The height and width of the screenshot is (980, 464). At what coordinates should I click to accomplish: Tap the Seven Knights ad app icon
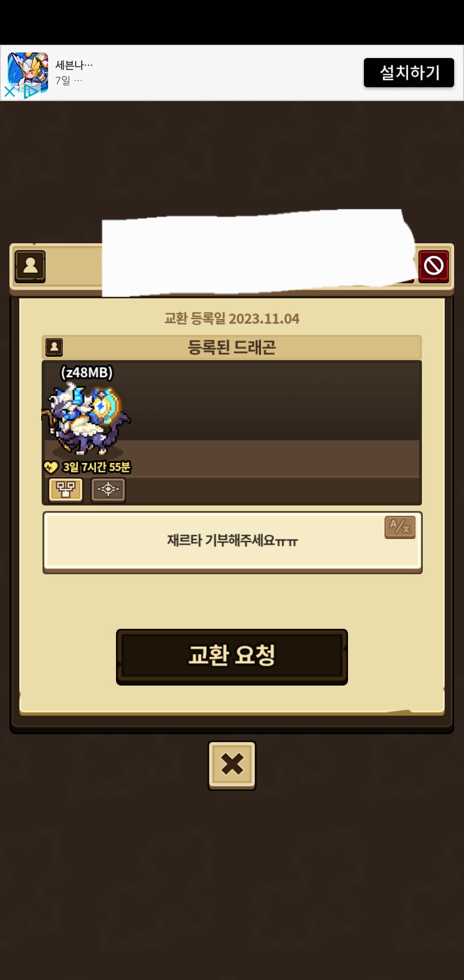click(x=28, y=72)
